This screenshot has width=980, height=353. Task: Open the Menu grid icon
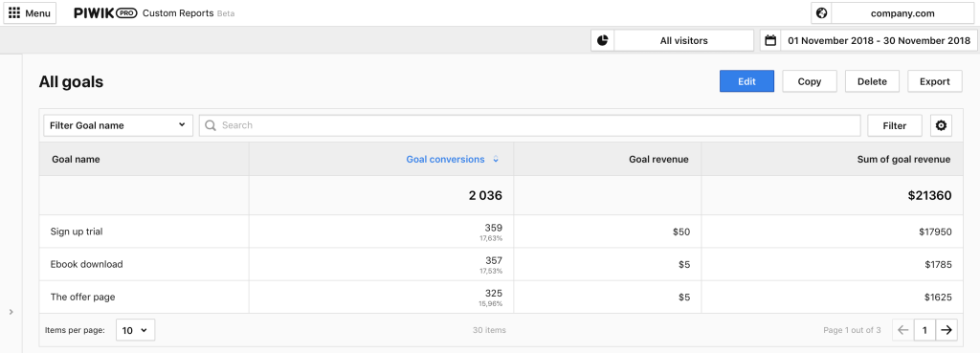pyautogui.click(x=14, y=12)
